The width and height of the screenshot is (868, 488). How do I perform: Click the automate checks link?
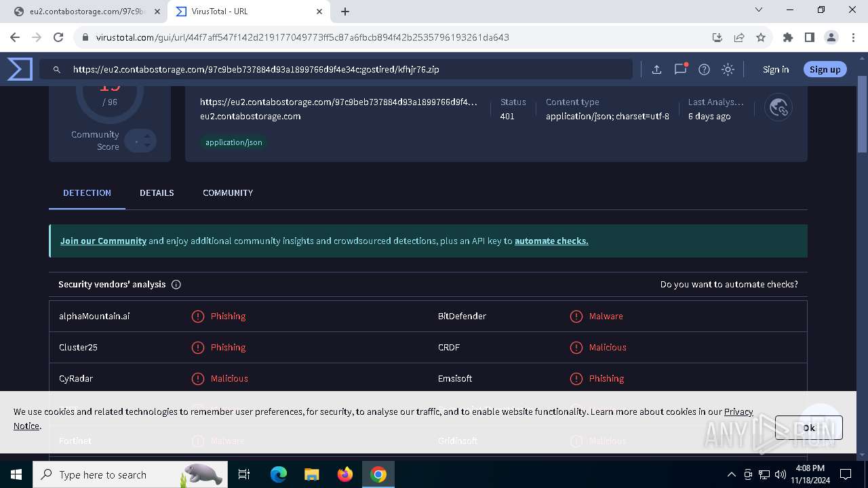pos(551,241)
